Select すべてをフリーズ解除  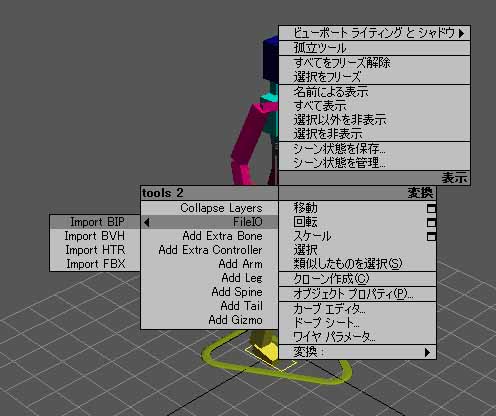(x=374, y=63)
